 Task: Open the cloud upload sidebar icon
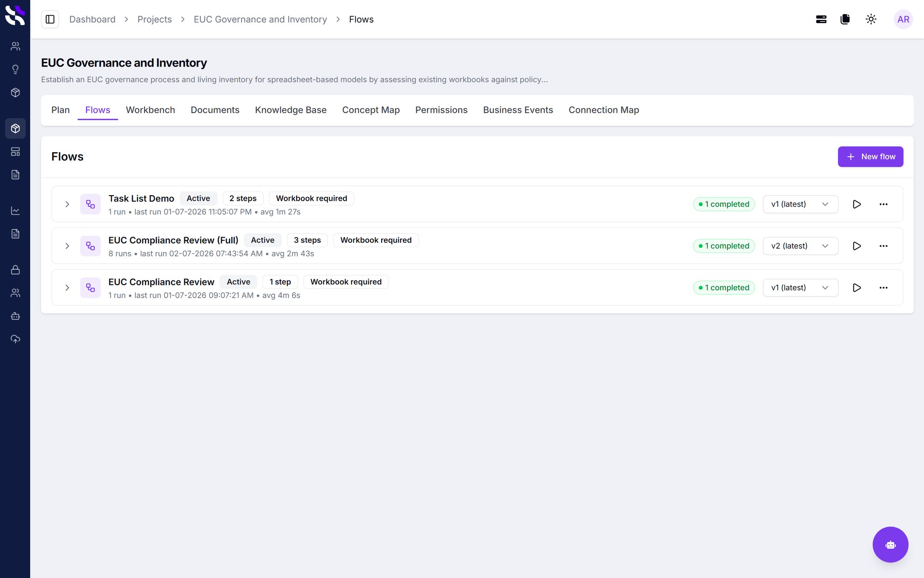click(15, 339)
